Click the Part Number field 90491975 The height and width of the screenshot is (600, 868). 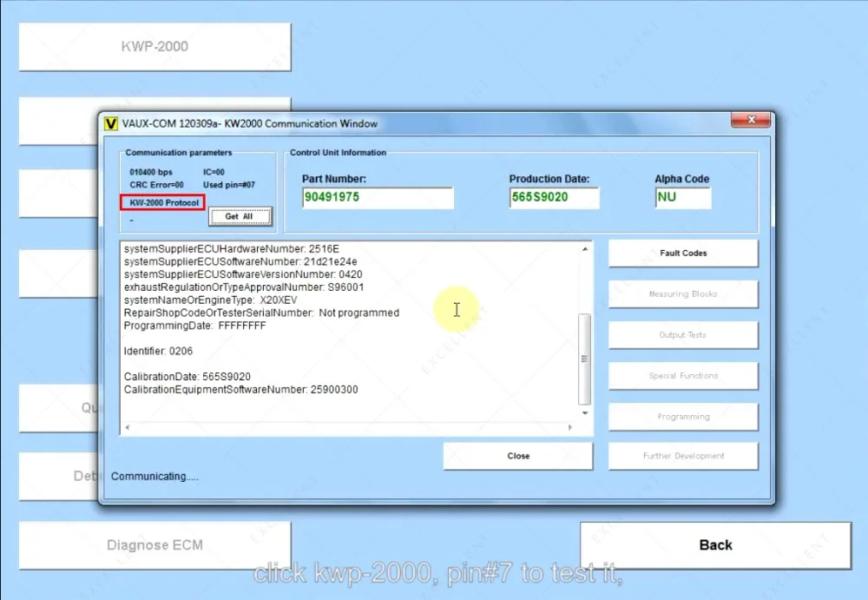pyautogui.click(x=378, y=198)
